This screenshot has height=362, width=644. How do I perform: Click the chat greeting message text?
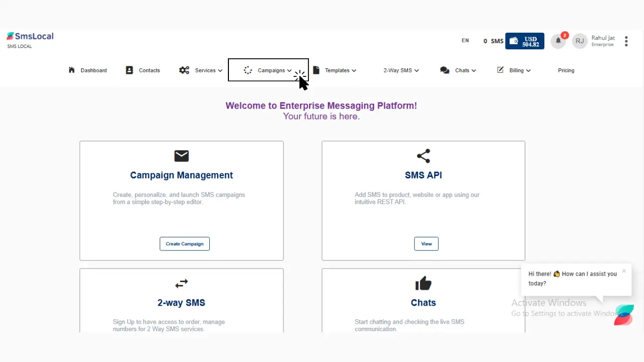point(573,279)
